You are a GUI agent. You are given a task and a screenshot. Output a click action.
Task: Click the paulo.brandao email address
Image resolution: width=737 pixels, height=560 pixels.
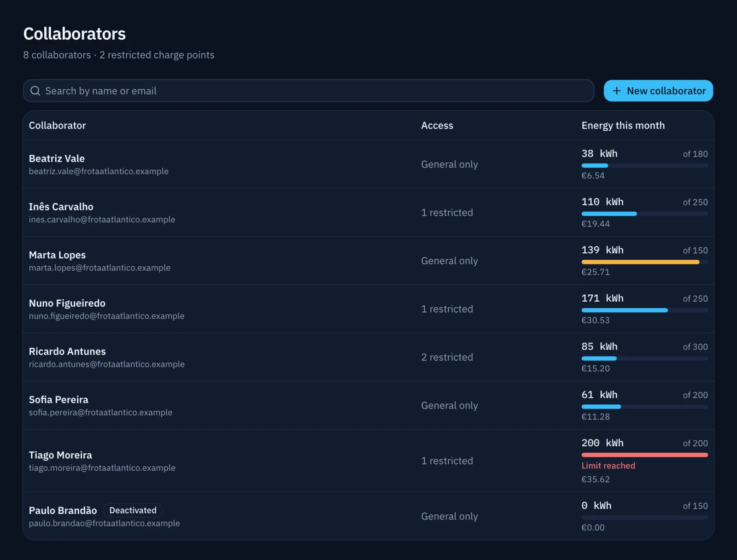104,523
